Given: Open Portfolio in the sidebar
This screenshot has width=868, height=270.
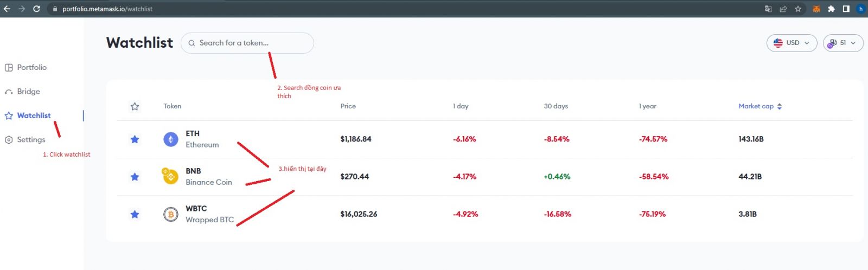Looking at the screenshot, I should [25, 67].
